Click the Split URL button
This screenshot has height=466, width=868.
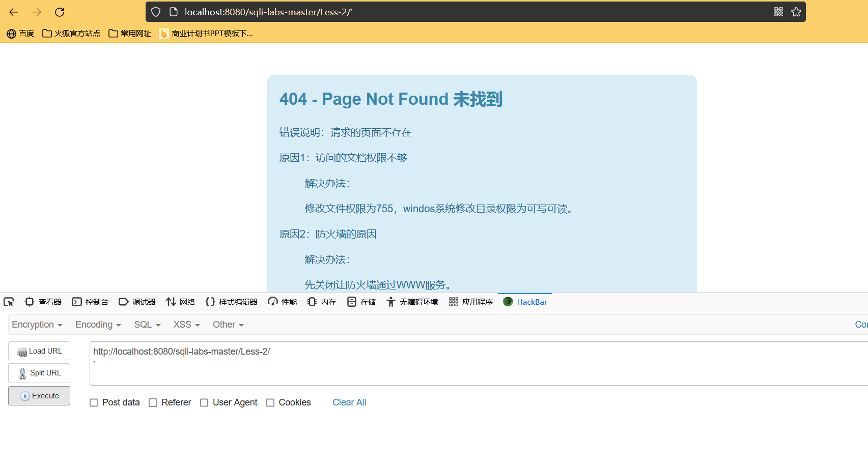(x=39, y=373)
